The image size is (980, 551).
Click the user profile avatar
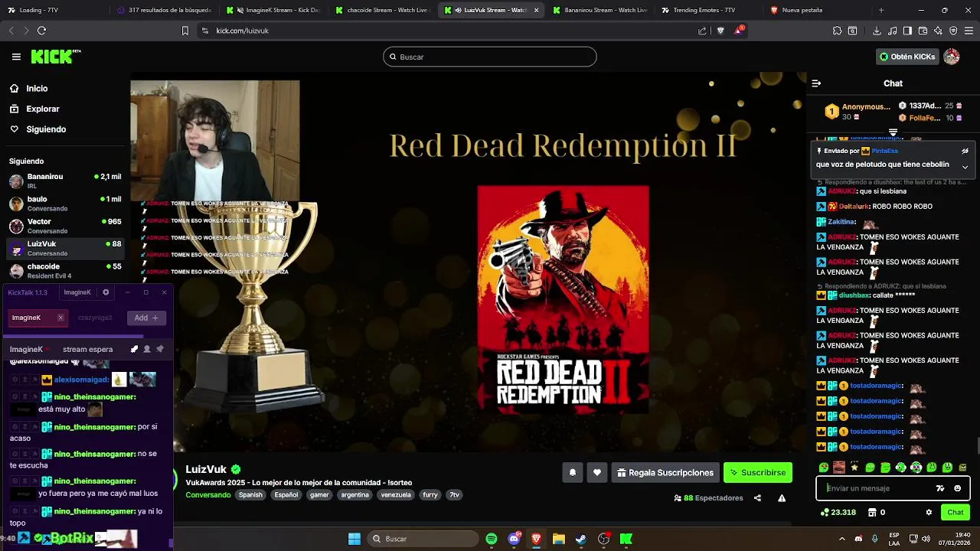pyautogui.click(x=952, y=57)
